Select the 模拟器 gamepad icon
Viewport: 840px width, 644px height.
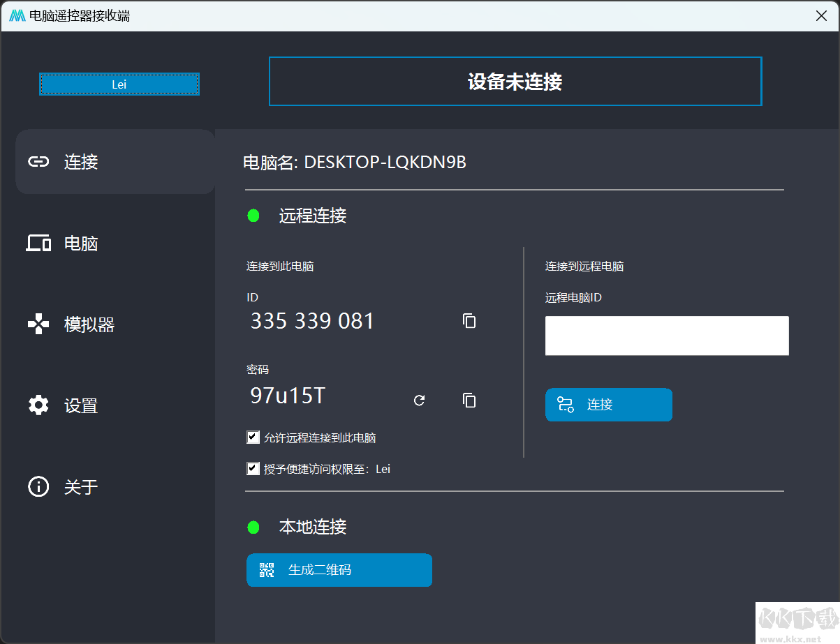tap(39, 324)
